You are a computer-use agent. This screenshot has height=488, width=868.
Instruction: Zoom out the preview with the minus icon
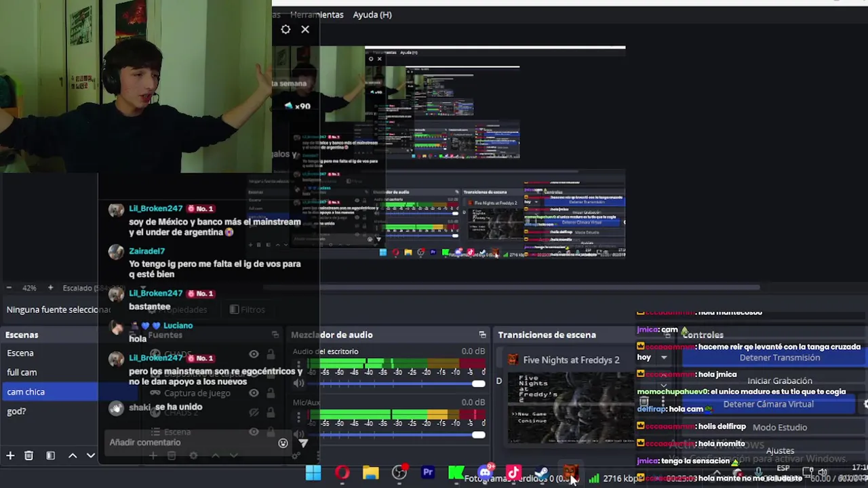point(8,288)
